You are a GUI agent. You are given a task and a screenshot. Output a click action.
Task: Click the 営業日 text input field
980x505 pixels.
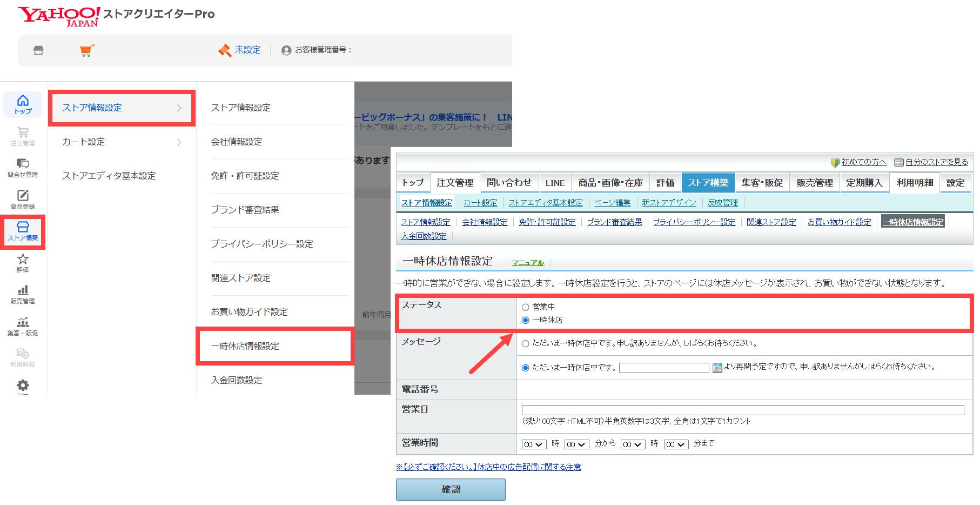pos(742,410)
